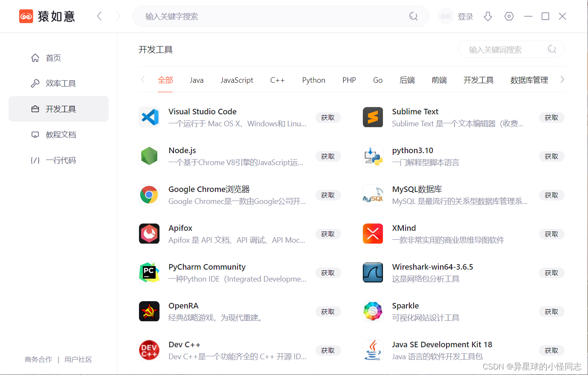This screenshot has height=375, width=588.
Task: Switch to the PHP tab
Action: [349, 80]
